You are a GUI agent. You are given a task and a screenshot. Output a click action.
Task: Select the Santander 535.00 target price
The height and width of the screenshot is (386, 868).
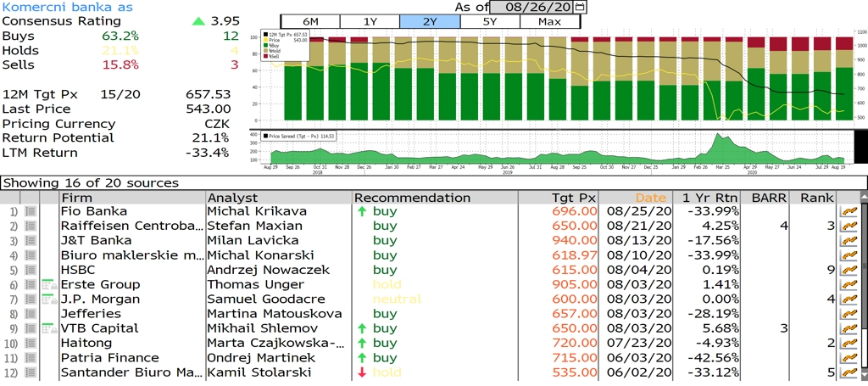(x=575, y=372)
